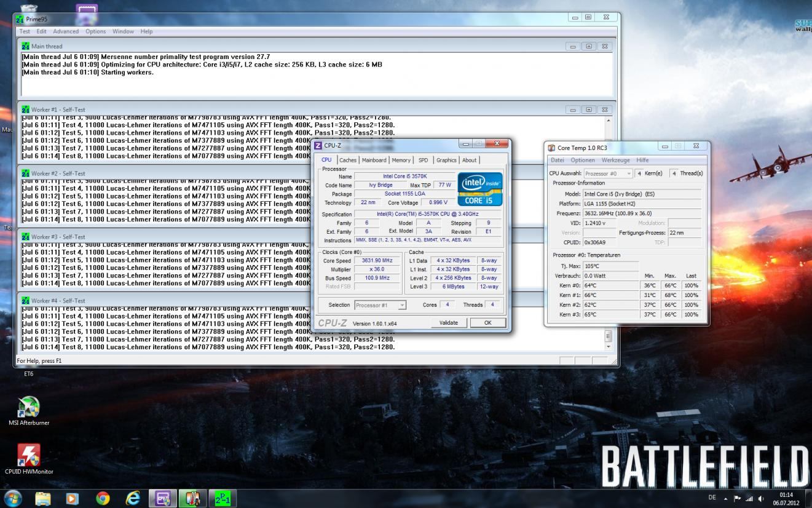Click Internet Explorer taskbar icon
This screenshot has width=812, height=508.
click(132, 498)
